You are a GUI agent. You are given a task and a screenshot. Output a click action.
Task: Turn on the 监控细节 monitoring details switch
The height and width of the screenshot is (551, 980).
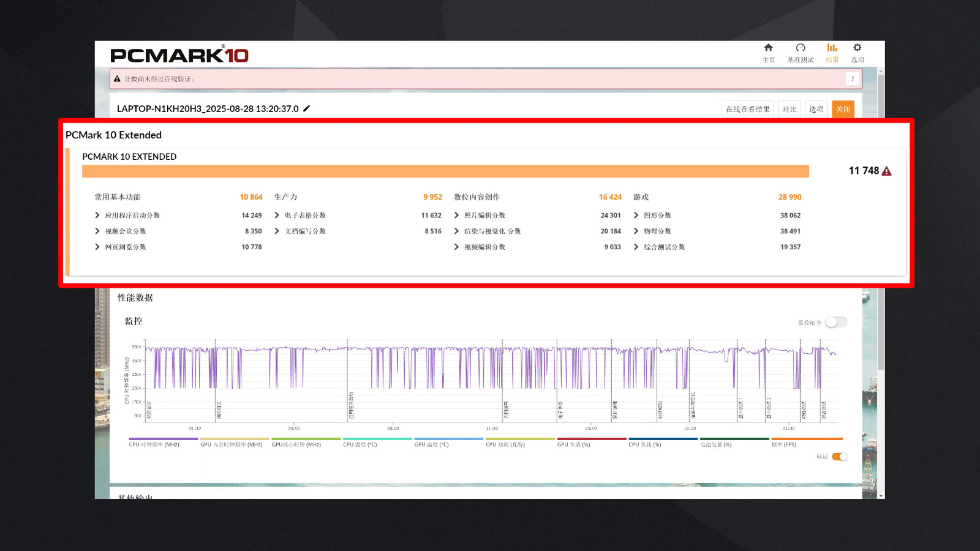pyautogui.click(x=835, y=322)
